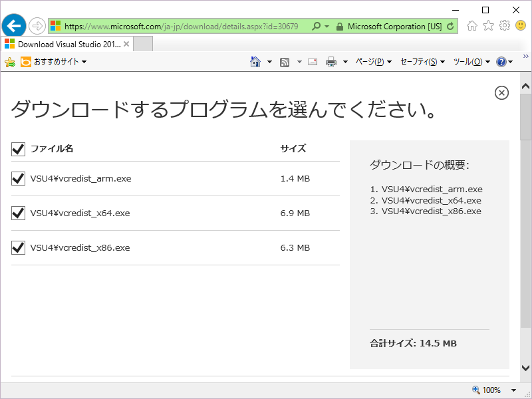Viewport: 532px width, 399px height.
Task: Click the 6.3 MB size value
Action: click(x=295, y=247)
